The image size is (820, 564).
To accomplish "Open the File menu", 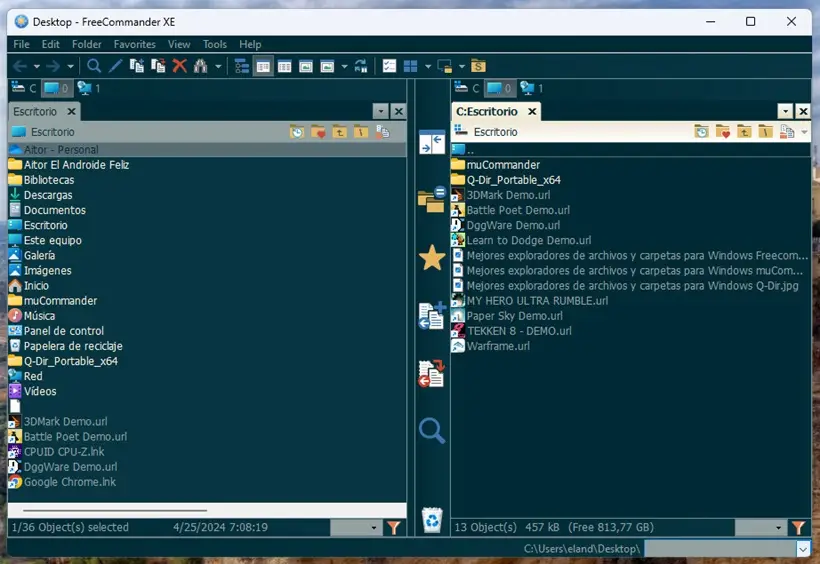I will click(21, 44).
